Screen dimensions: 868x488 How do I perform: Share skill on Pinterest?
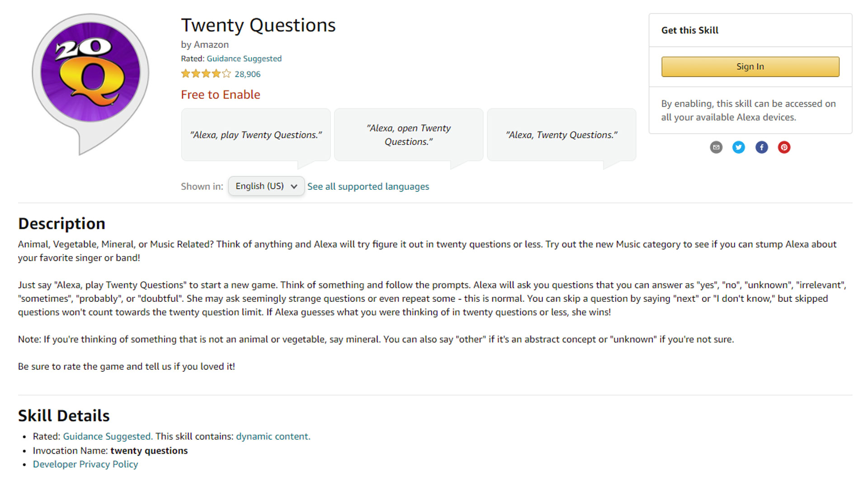pos(784,147)
